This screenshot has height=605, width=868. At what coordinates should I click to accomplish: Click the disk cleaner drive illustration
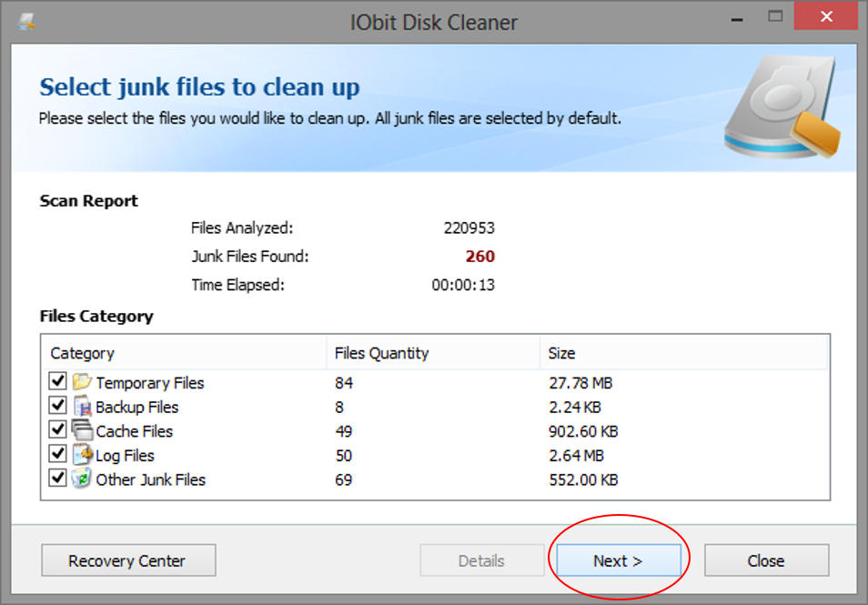(782, 107)
